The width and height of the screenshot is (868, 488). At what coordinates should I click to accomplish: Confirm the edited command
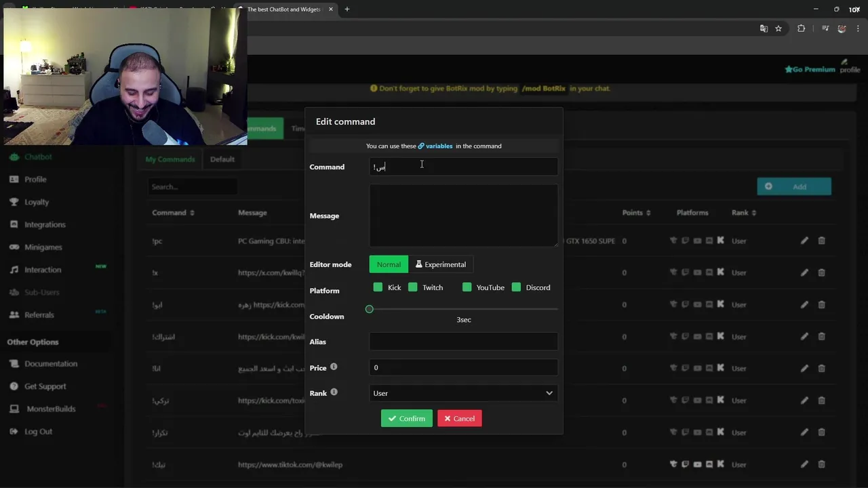(407, 418)
